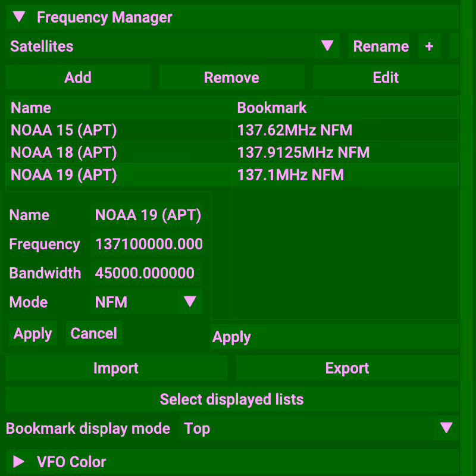The image size is (476, 476).
Task: Click the Edit bookmark button
Action: [x=386, y=77]
